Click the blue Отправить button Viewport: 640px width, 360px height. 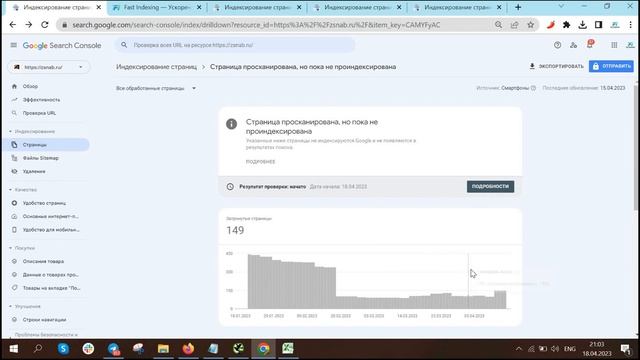pos(611,66)
